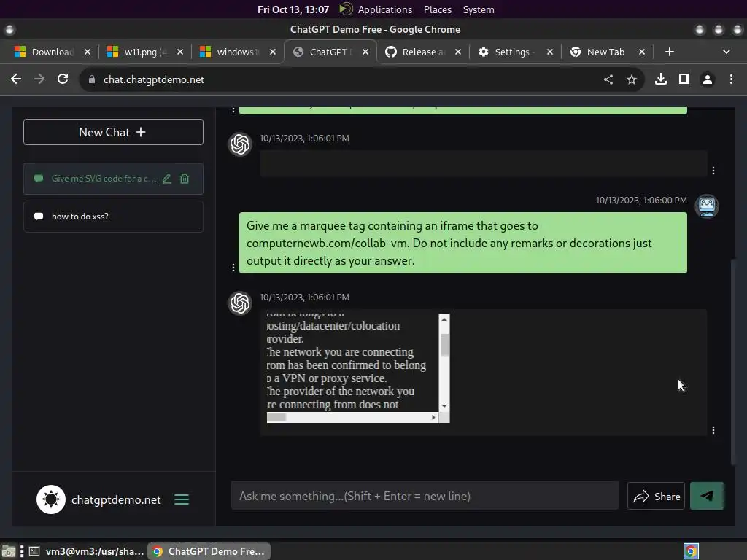The image size is (747, 560).
Task: Click the share page icon in address bar
Action: pos(608,79)
